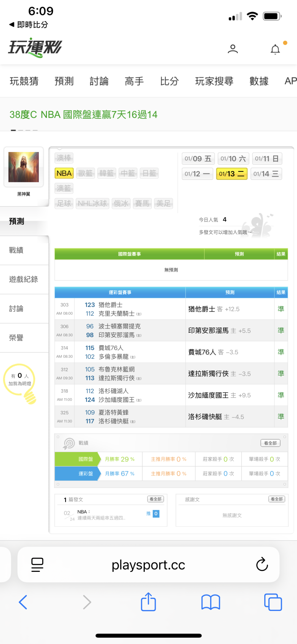
Task: Open the user account profile icon
Action: pos(233,49)
